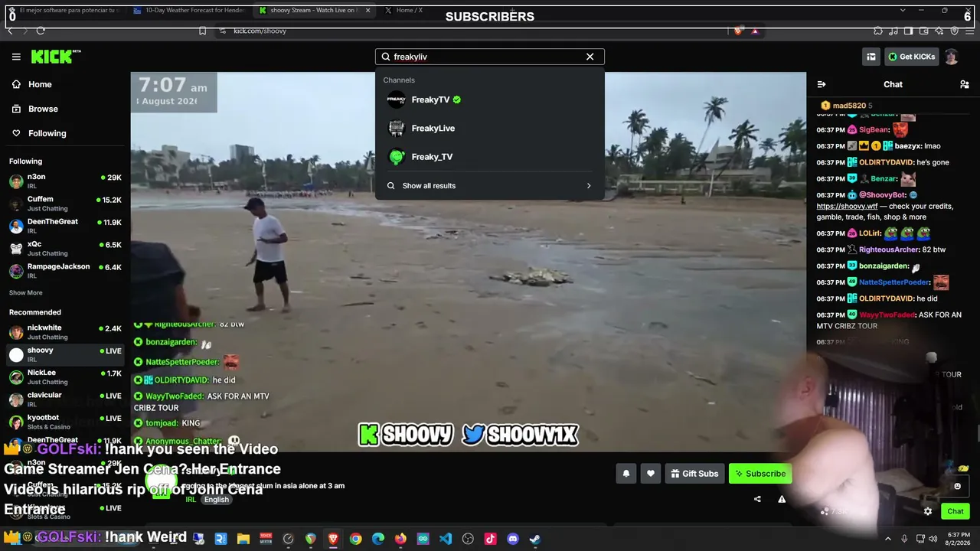This screenshot has height=551, width=980.
Task: Collapse the chat panel
Action: [822, 84]
